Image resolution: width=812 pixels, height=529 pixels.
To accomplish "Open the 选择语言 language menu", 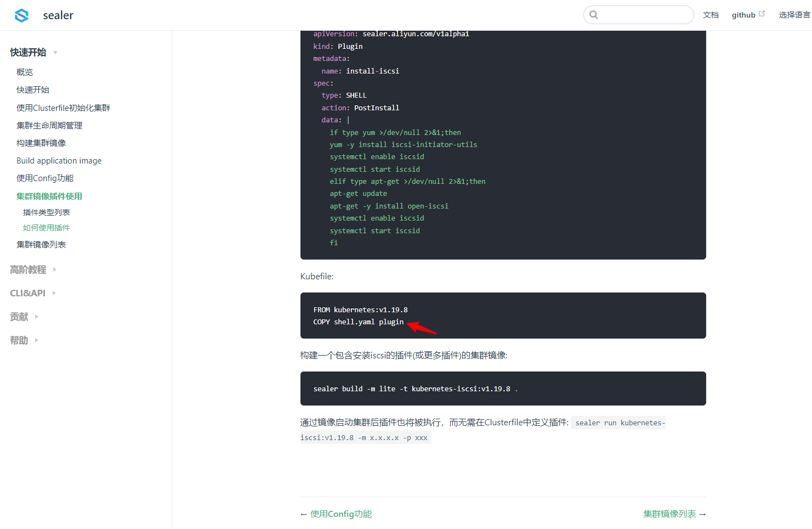I will coord(794,15).
